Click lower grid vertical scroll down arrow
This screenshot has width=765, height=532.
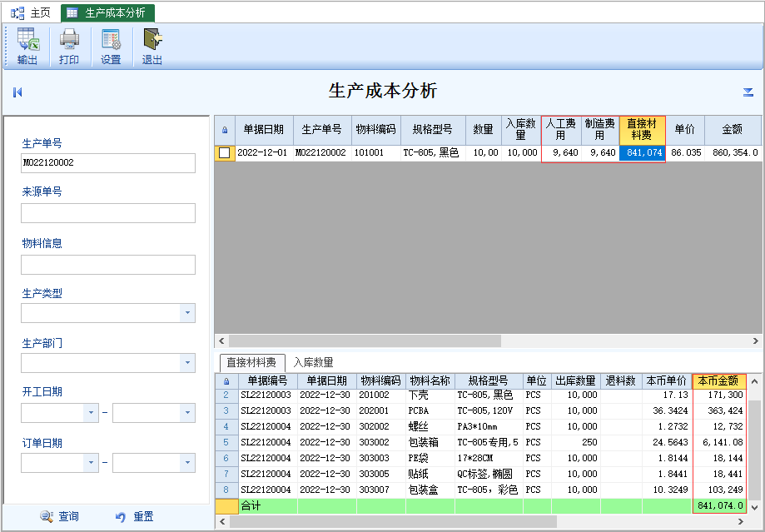click(x=754, y=508)
